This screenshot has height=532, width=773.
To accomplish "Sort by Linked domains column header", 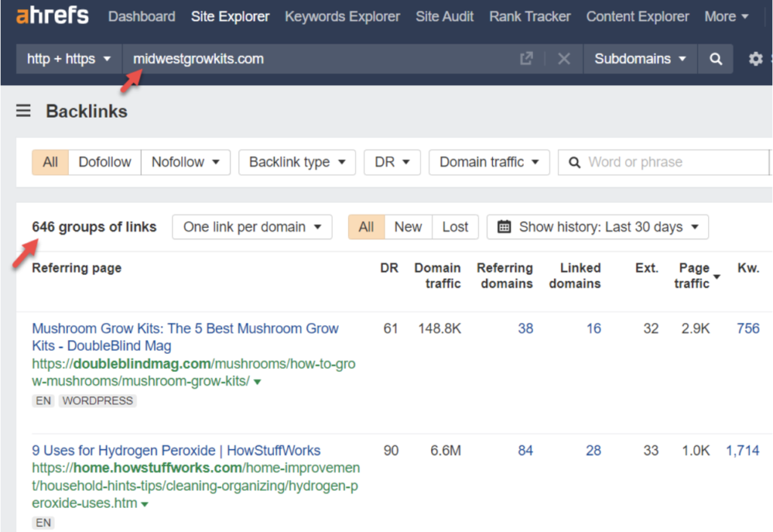I will [575, 275].
